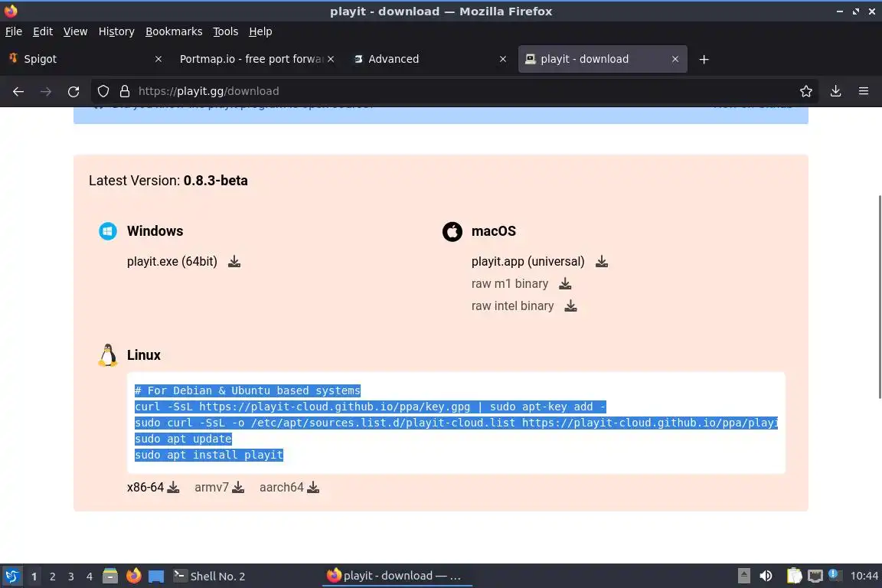Open the taskbar start menu icon
Image resolution: width=882 pixels, height=588 pixels.
click(x=11, y=577)
